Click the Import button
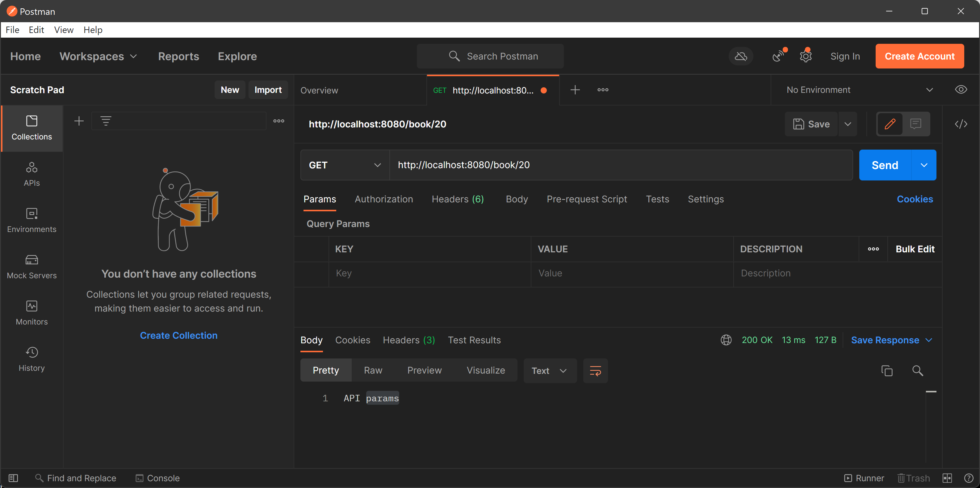The width and height of the screenshot is (980, 488). click(x=268, y=90)
